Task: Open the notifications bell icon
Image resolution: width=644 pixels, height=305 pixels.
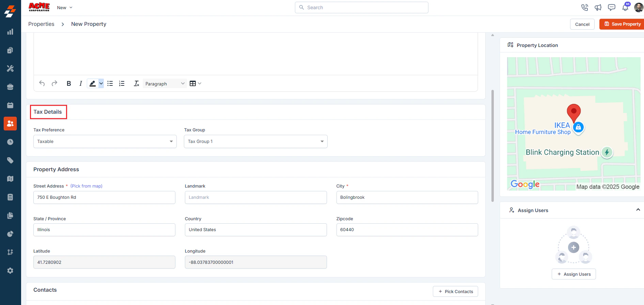Action: (x=625, y=7)
